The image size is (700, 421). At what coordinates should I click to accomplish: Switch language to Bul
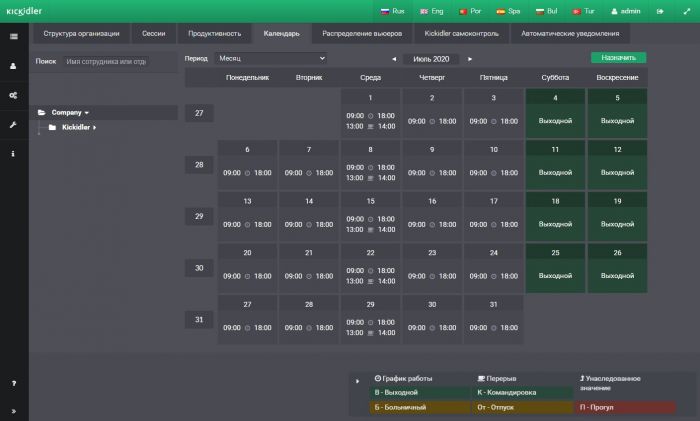click(x=546, y=11)
